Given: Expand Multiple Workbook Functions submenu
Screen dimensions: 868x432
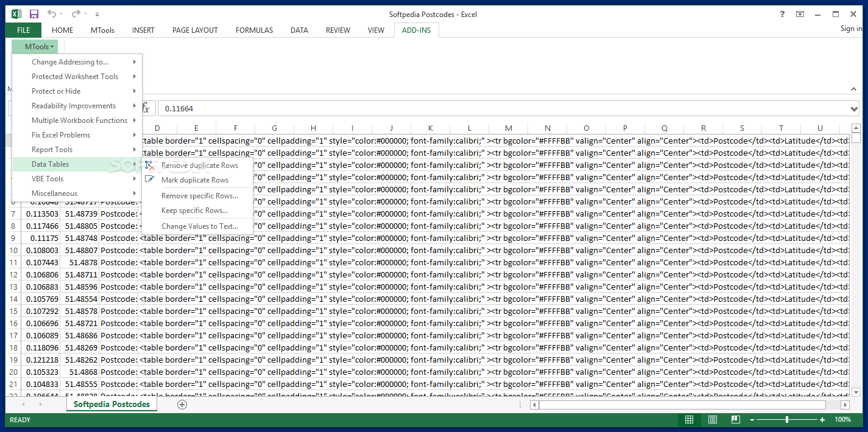Looking at the screenshot, I should click(77, 120).
